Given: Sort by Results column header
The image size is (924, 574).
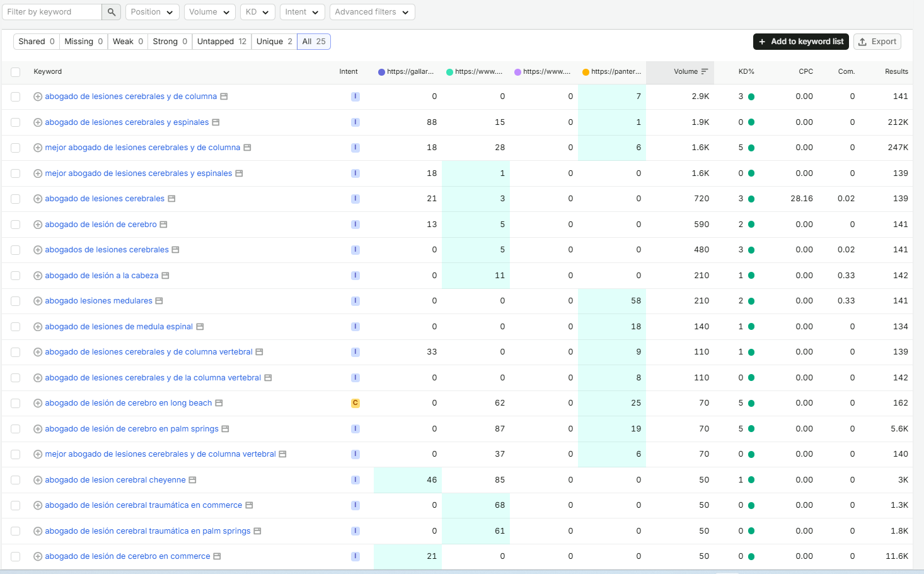Looking at the screenshot, I should pos(896,71).
